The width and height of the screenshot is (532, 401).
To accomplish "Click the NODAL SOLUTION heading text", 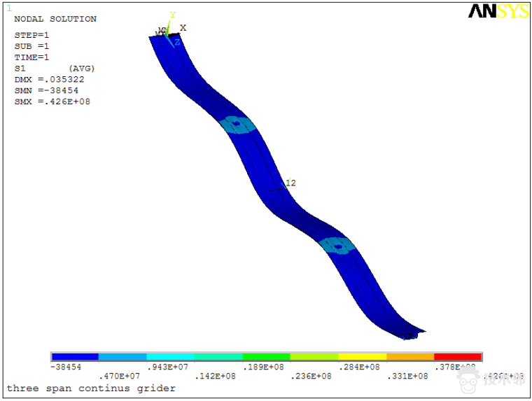I will 55,19.
